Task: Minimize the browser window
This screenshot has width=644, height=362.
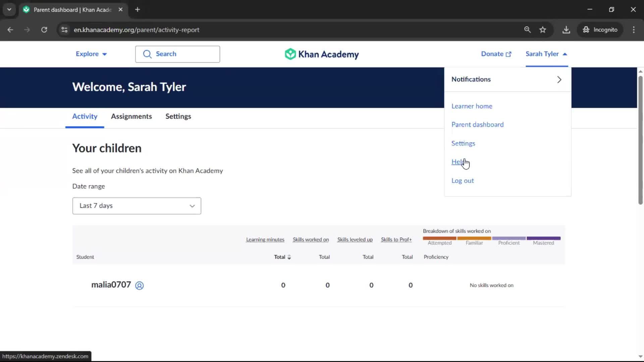Action: tap(590, 9)
